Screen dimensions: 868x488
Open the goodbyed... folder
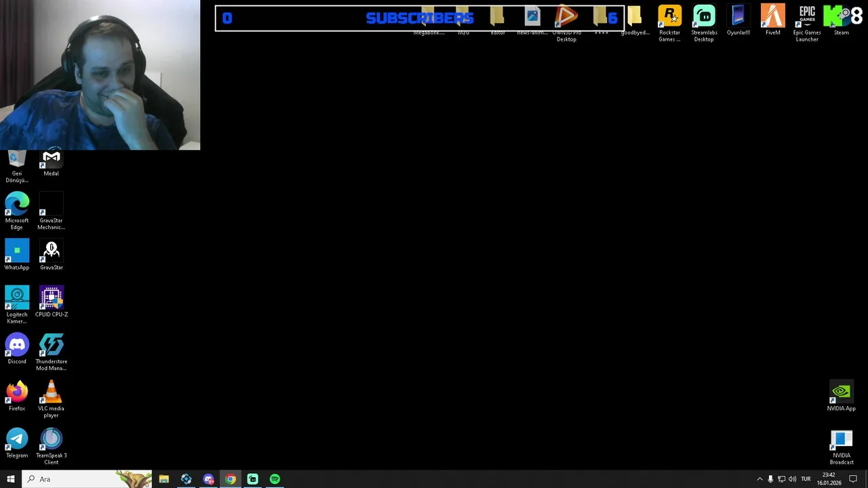[x=635, y=20]
